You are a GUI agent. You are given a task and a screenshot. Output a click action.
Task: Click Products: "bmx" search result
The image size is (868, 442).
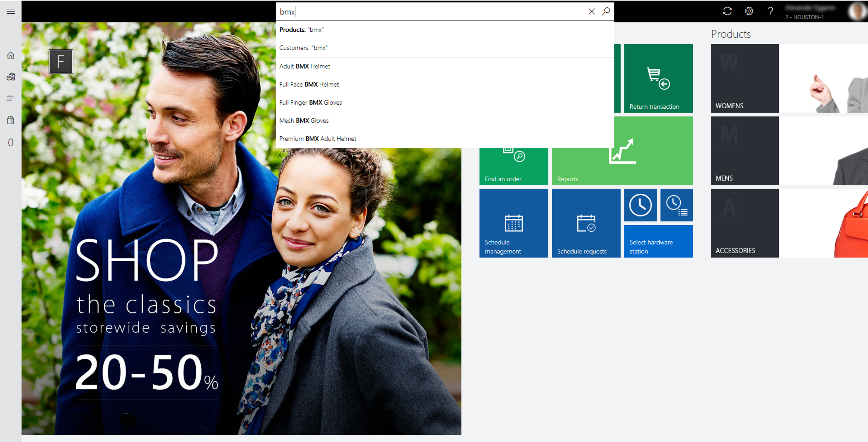point(303,29)
